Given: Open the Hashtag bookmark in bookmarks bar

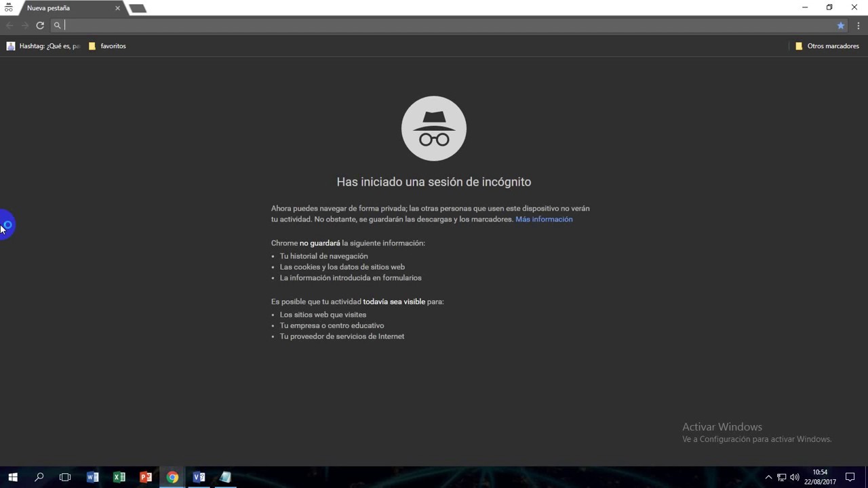Looking at the screenshot, I should (x=43, y=46).
